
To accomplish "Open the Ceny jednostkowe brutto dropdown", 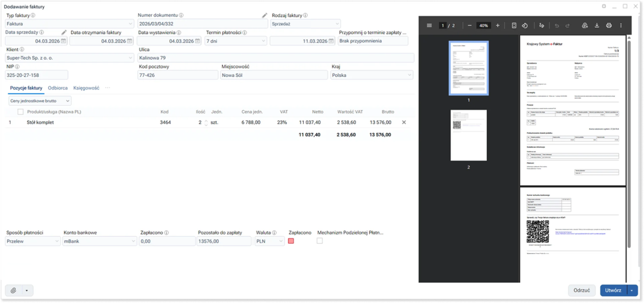I will [40, 100].
